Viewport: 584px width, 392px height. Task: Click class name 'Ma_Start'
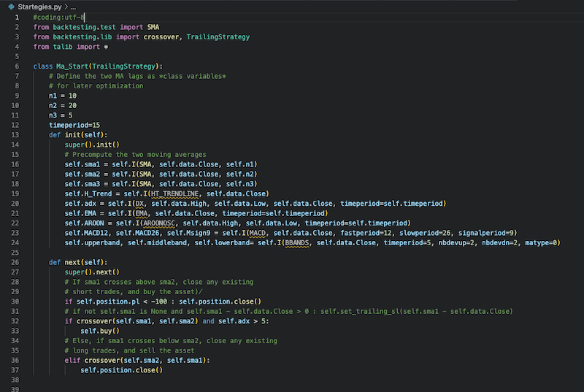[72, 66]
